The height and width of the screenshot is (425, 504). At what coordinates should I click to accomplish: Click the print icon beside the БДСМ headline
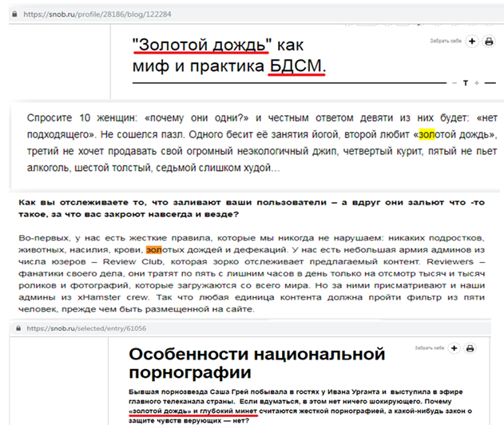(489, 42)
